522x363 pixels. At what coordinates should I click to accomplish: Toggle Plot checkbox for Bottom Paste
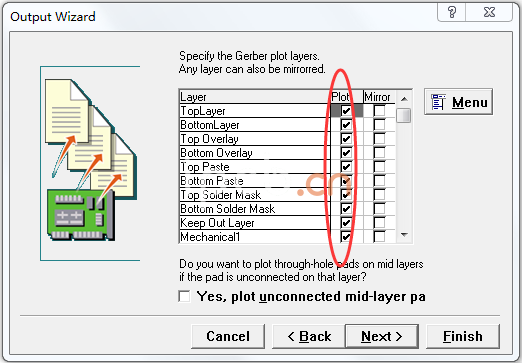pyautogui.click(x=346, y=181)
